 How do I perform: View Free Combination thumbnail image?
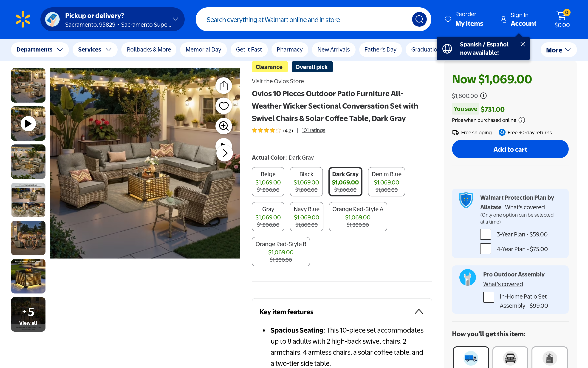pos(28,200)
